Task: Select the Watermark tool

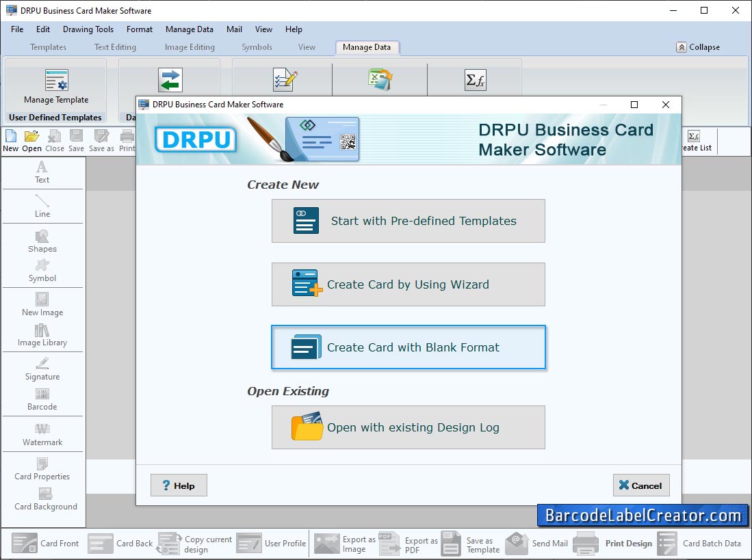Action: click(x=42, y=435)
